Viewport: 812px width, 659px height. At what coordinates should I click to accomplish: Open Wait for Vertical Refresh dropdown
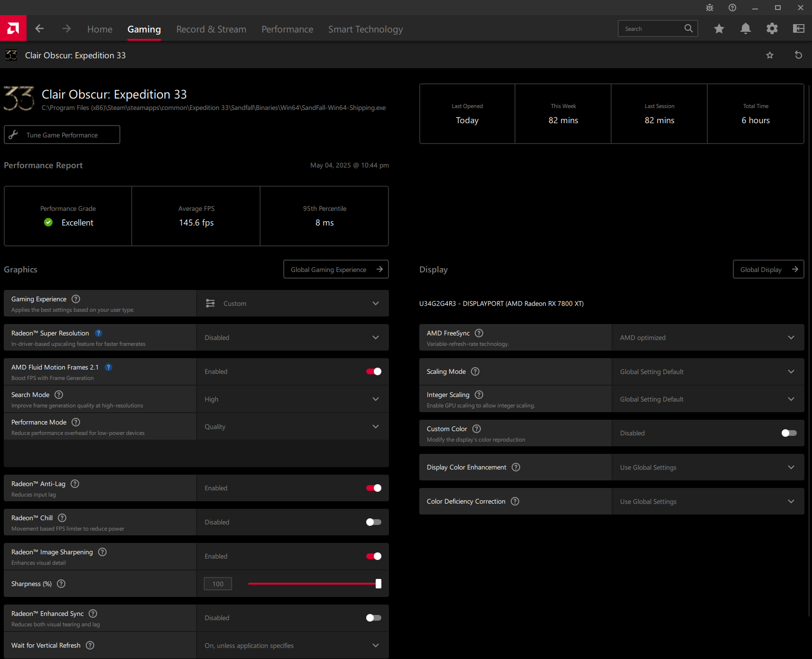click(x=293, y=645)
